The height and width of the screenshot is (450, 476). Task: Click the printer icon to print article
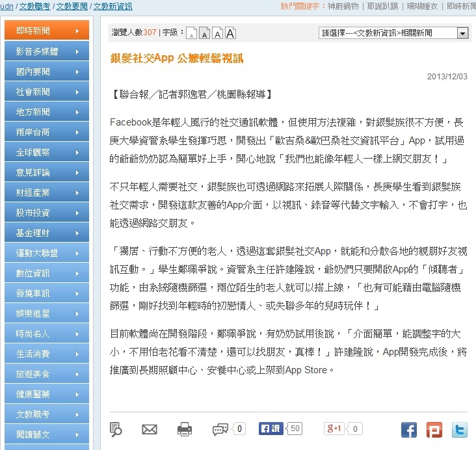click(185, 429)
